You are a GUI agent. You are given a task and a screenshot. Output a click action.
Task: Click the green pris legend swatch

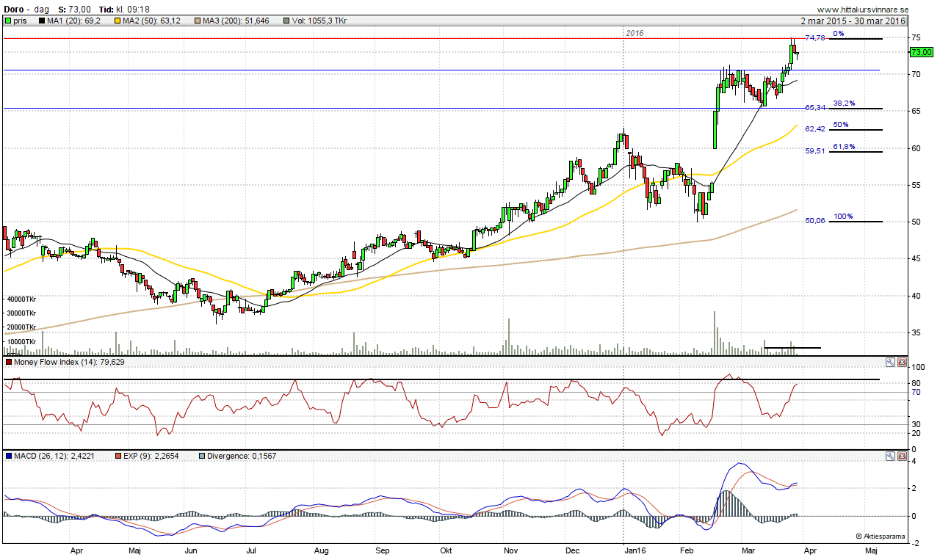[8, 21]
